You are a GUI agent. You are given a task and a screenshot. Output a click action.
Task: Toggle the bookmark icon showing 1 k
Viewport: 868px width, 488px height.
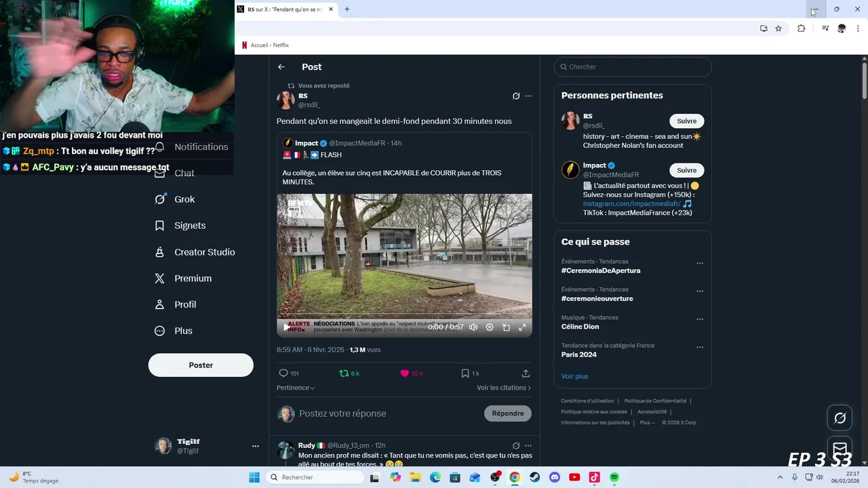coord(465,373)
